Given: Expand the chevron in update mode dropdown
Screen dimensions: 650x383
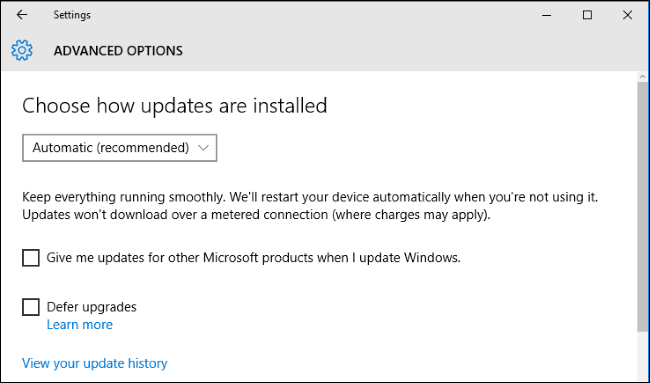Looking at the screenshot, I should click(x=203, y=148).
